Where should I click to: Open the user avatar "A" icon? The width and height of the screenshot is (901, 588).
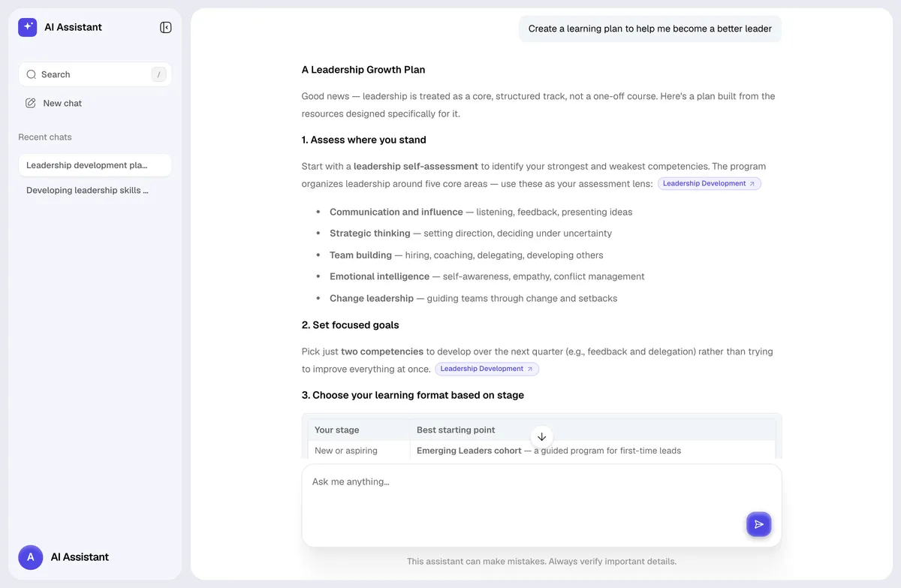[31, 557]
